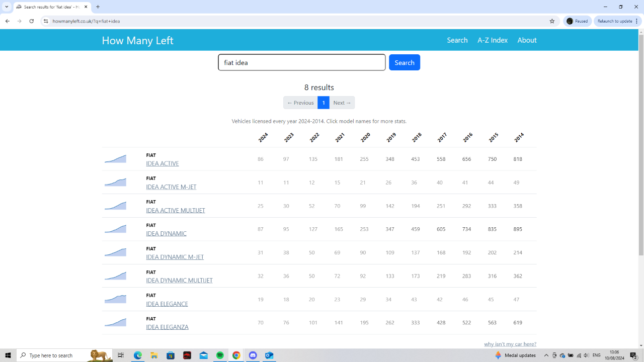Screen dimensions: 644x362
Task: Click the 2019 column header
Action: pos(391,137)
